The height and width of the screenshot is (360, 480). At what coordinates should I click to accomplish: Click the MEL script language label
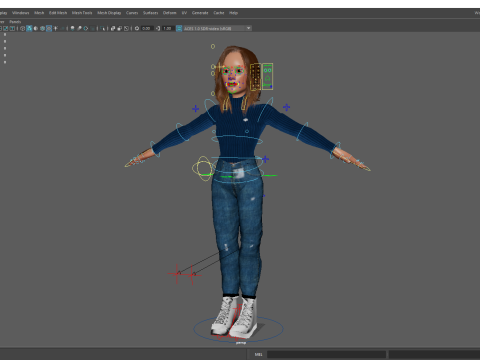(259, 354)
